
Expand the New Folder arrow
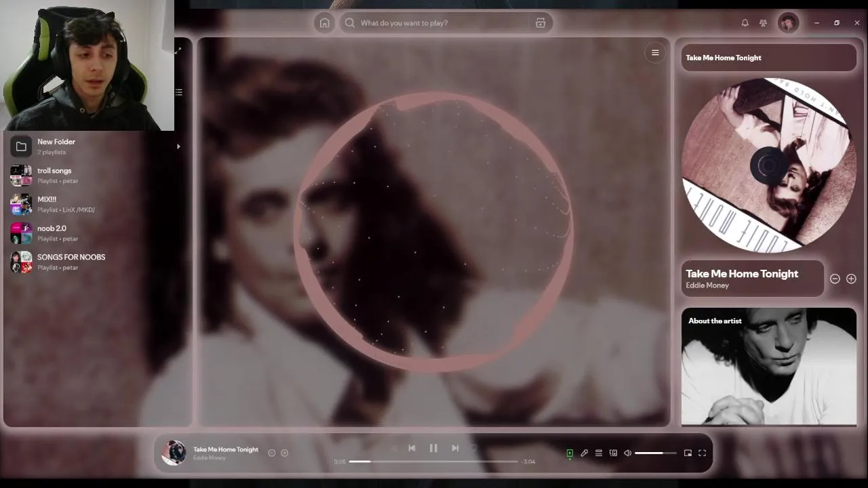pos(178,146)
